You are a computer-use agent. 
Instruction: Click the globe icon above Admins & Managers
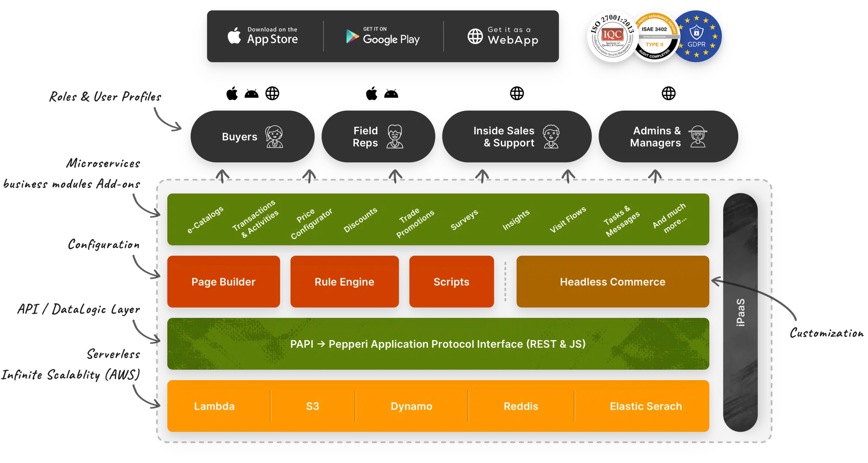click(669, 93)
